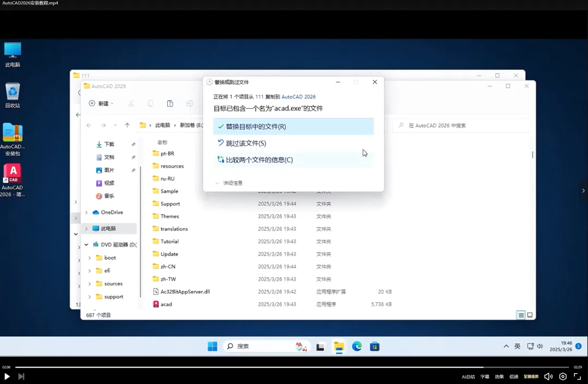The image size is (588, 384).
Task: Click the Rename icon in toolbar
Action: tap(189, 103)
